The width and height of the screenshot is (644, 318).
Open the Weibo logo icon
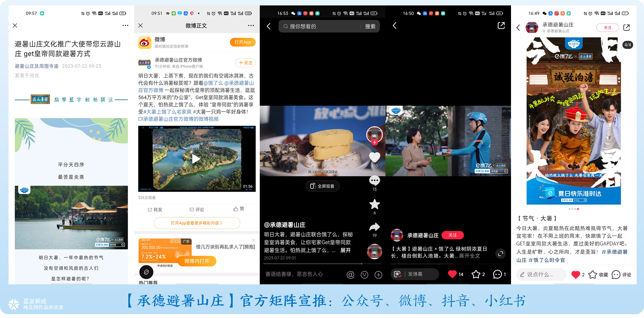pyautogui.click(x=145, y=42)
